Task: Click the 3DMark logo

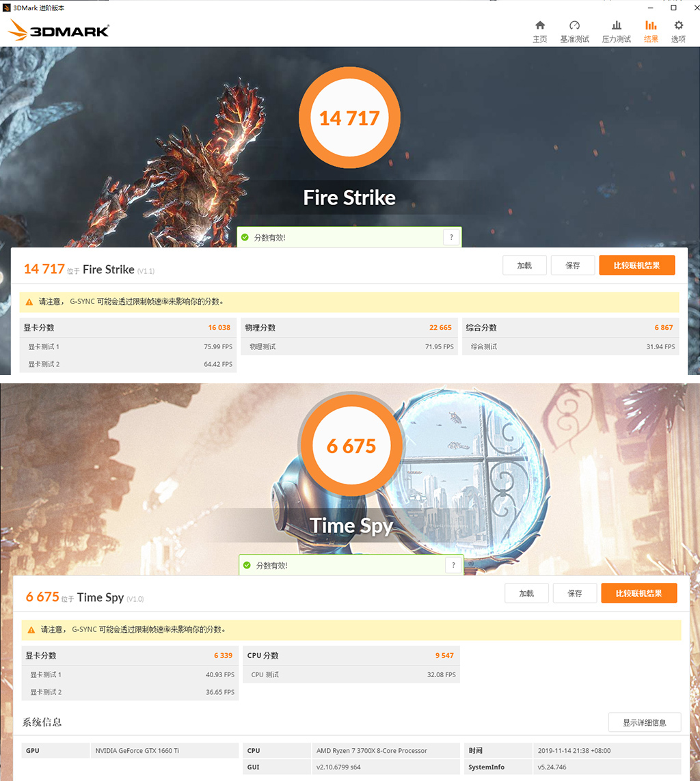Action: (x=59, y=30)
